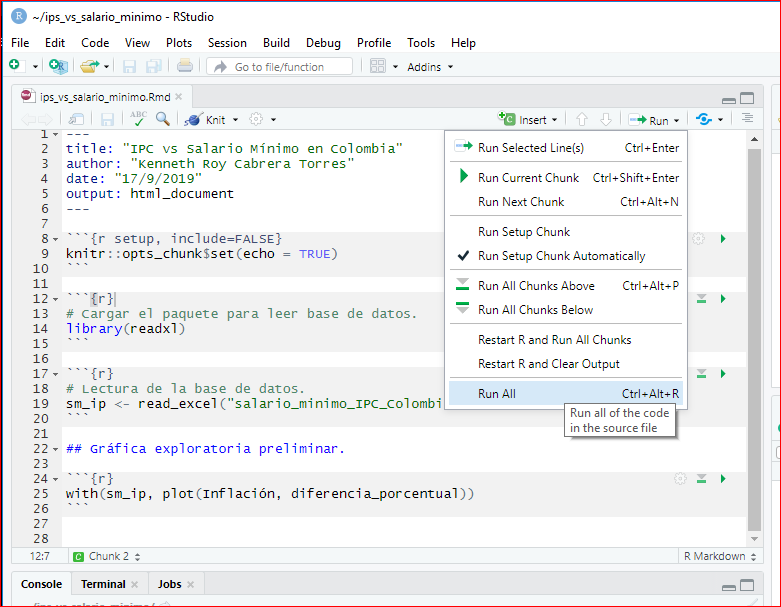Choose Run Current Chunk
781x607 pixels.
point(566,178)
